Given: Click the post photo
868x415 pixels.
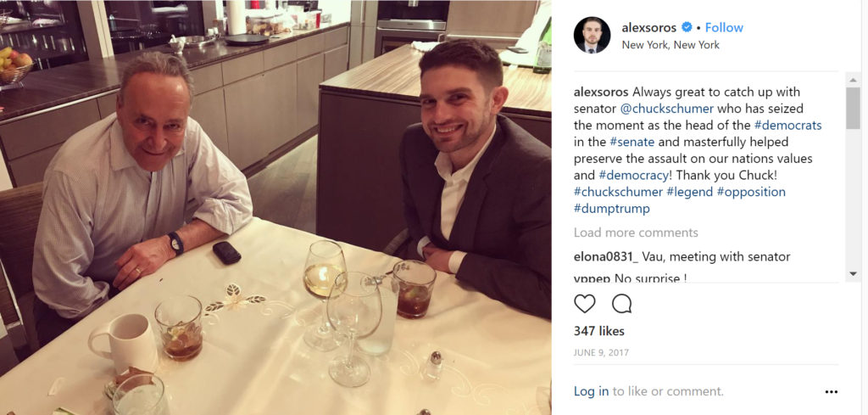Looking at the screenshot, I should pyautogui.click(x=275, y=207).
